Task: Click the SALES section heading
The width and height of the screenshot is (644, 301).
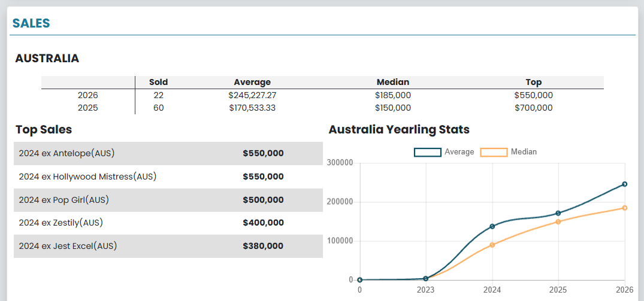Action: (x=31, y=23)
